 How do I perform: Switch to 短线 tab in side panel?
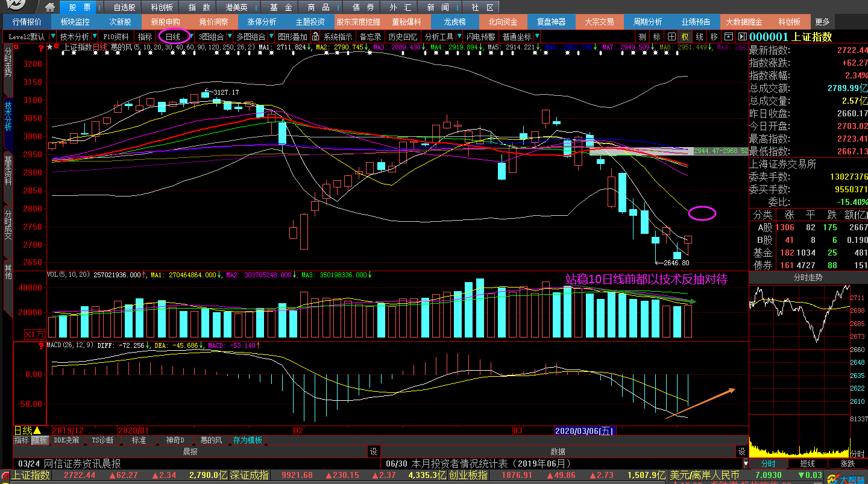[808, 464]
